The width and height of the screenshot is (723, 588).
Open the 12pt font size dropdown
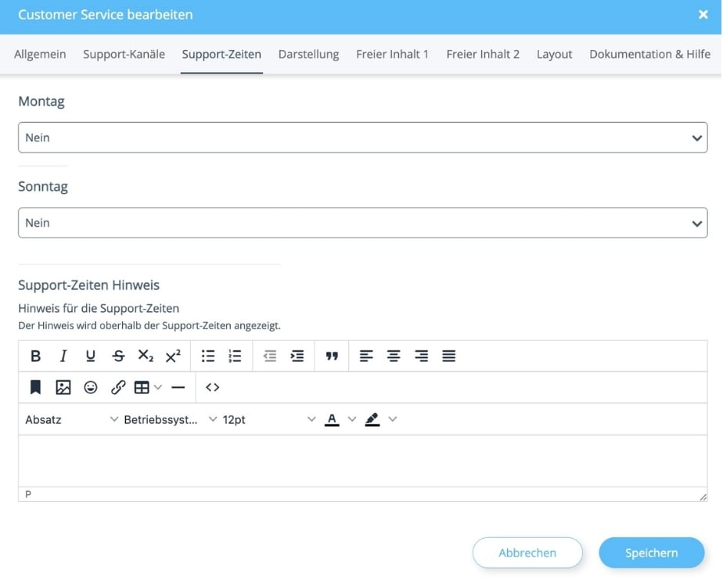click(x=269, y=420)
